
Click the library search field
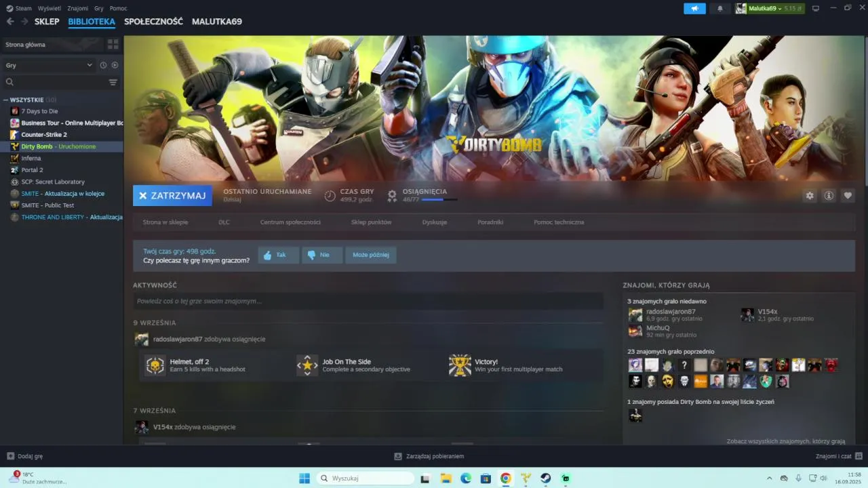54,82
